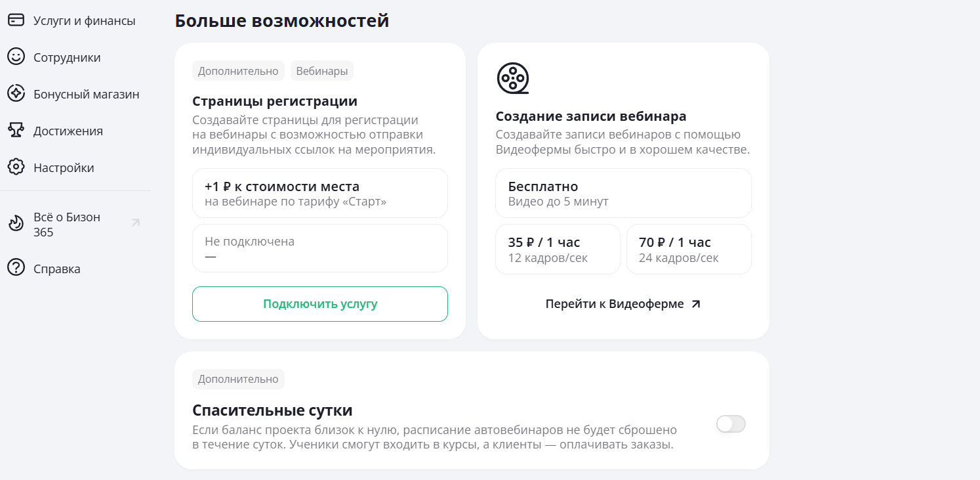The image size is (980, 480).
Task: Go to the Сотрудники section
Action: click(x=67, y=57)
